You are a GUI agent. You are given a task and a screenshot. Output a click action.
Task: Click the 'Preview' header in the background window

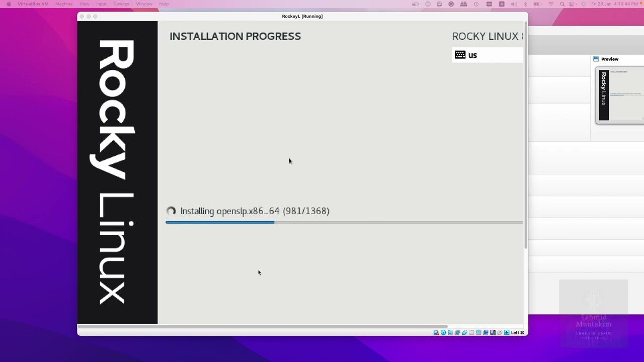(610, 59)
